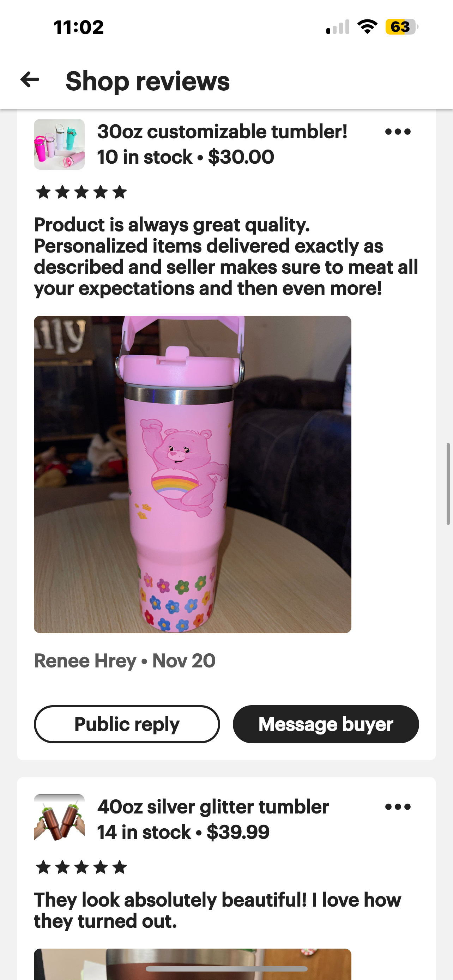Click the Public reply button

coord(127,724)
